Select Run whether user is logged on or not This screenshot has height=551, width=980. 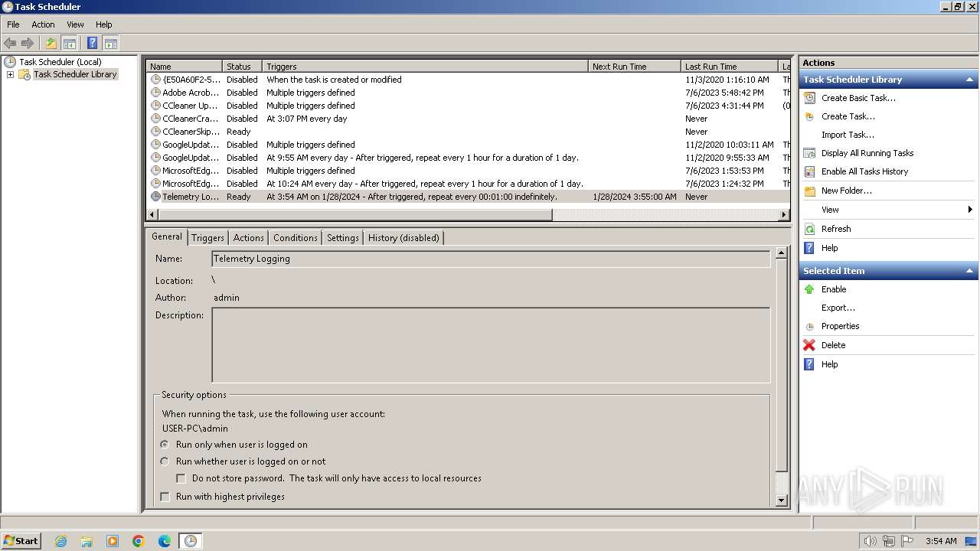coord(165,461)
